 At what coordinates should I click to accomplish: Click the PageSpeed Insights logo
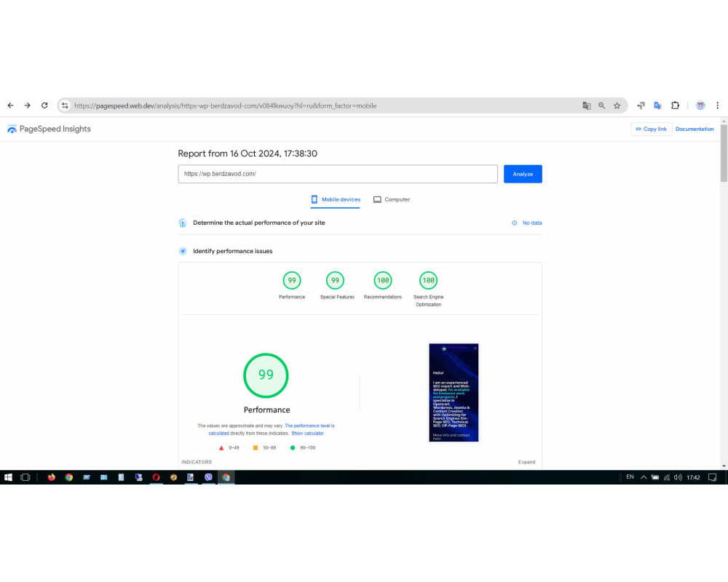(49, 129)
